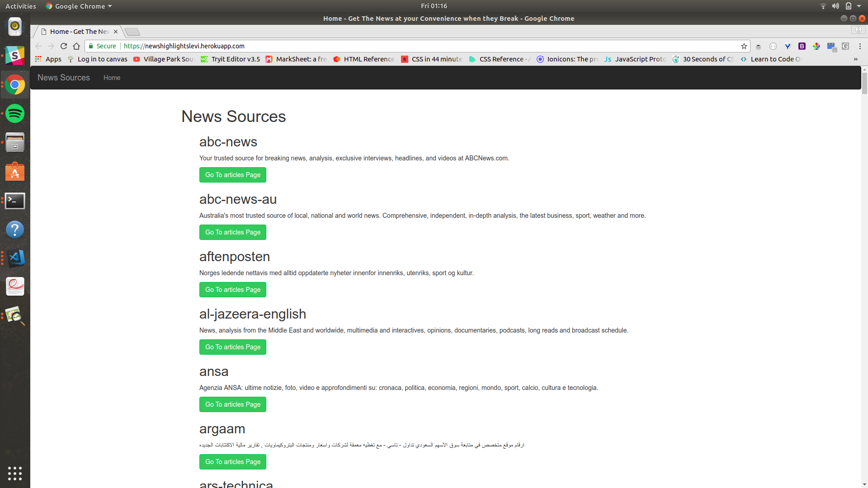
Task: Show all applications grid
Action: pos(15,473)
